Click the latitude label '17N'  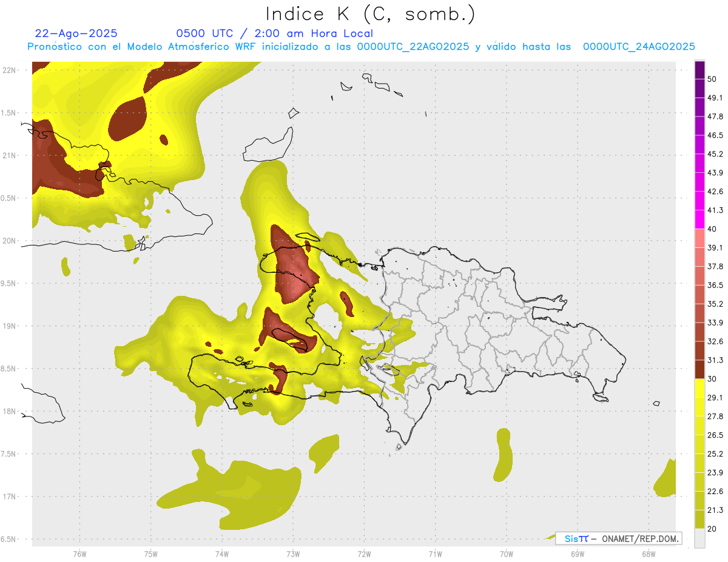tap(9, 497)
